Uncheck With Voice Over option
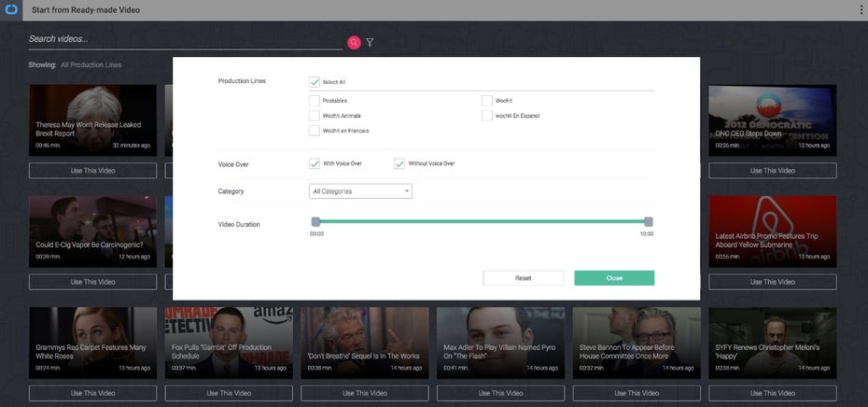 point(315,164)
